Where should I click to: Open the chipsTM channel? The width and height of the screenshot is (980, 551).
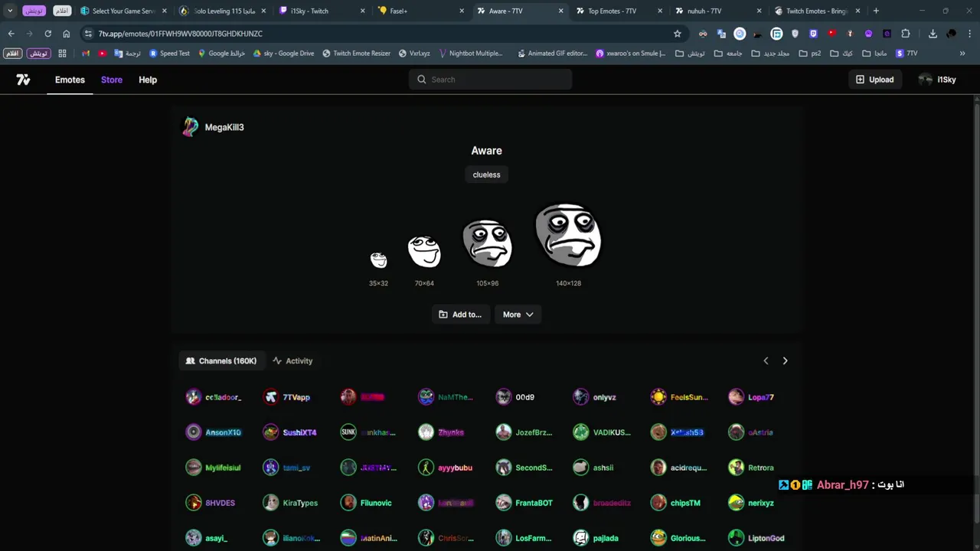click(676, 503)
